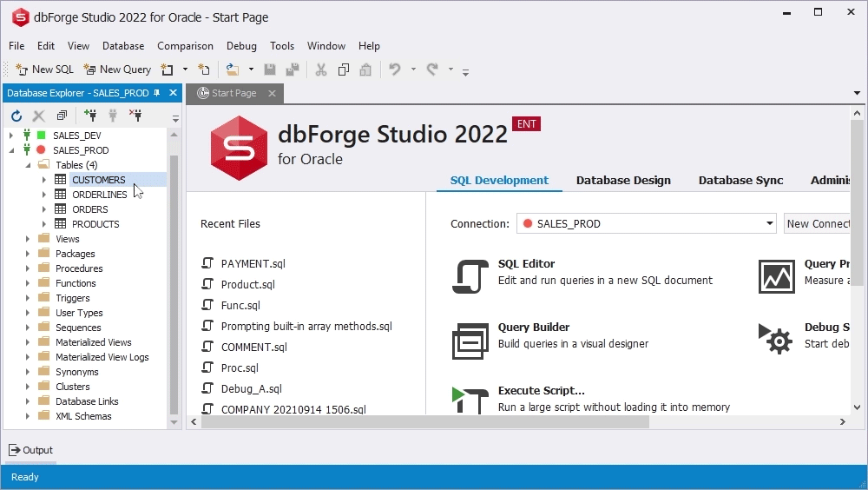This screenshot has height=490, width=868.
Task: Open the Tools menu
Action: 282,46
